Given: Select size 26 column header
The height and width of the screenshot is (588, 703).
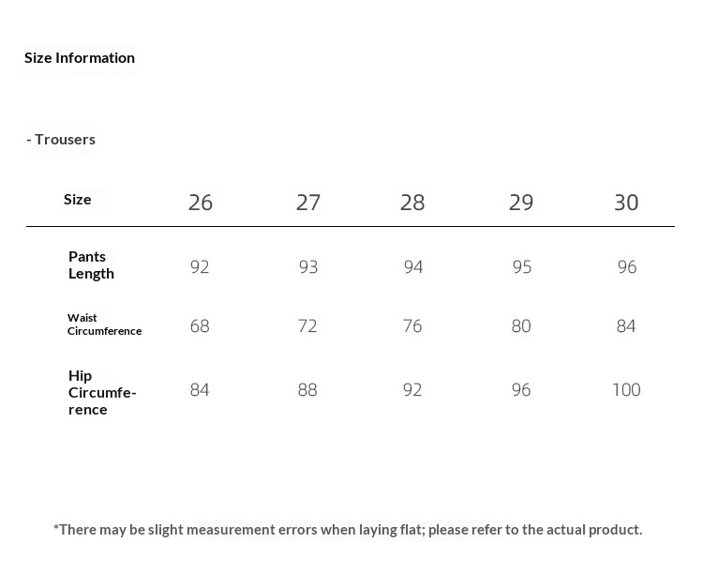Looking at the screenshot, I should (201, 203).
